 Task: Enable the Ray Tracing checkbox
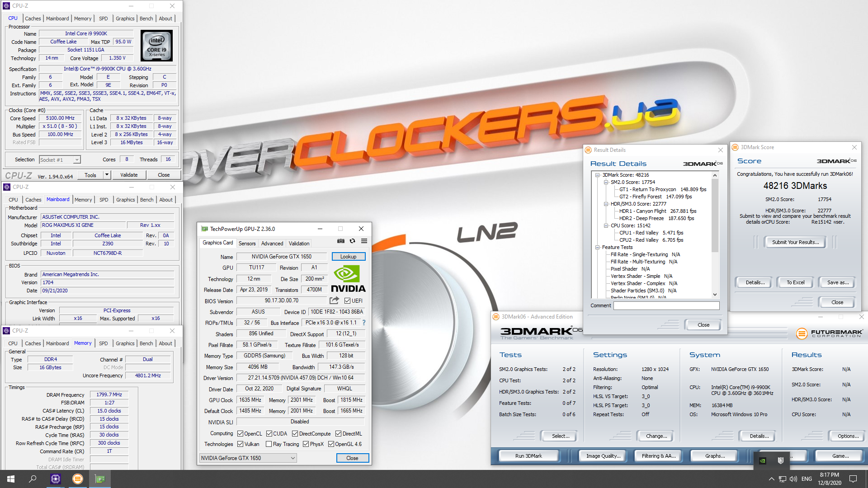click(x=269, y=444)
